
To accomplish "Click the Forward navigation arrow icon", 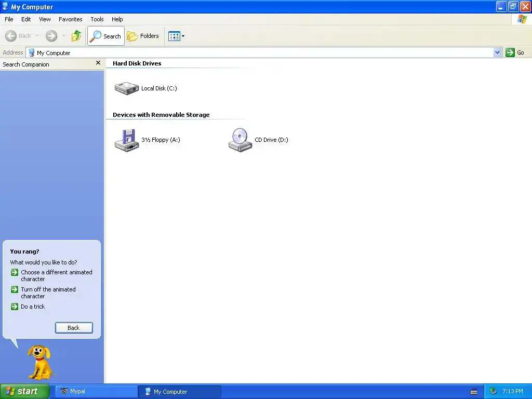I will click(x=51, y=36).
